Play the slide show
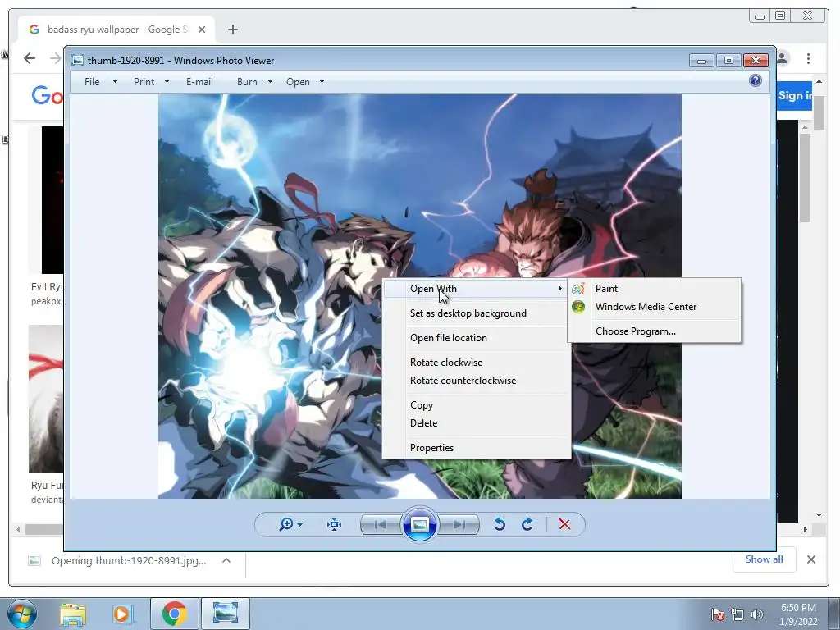This screenshot has width=840, height=630. (419, 524)
